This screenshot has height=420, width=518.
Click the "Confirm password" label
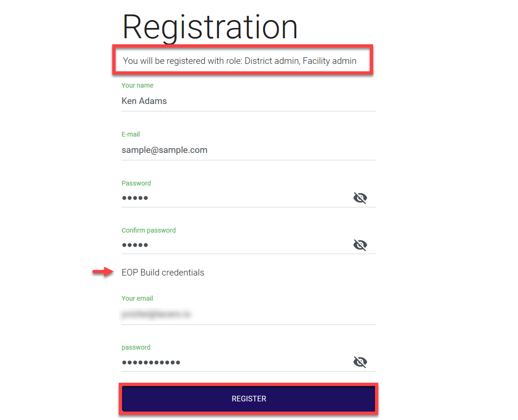149,230
